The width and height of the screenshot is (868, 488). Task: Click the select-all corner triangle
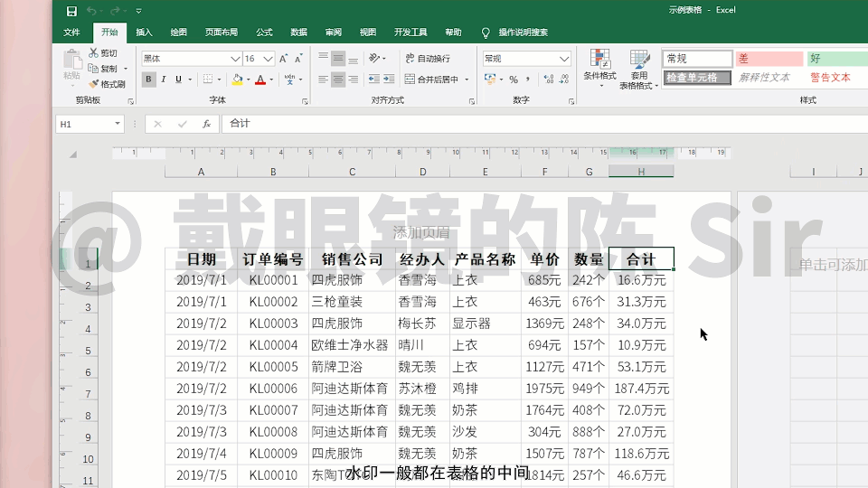(x=73, y=155)
